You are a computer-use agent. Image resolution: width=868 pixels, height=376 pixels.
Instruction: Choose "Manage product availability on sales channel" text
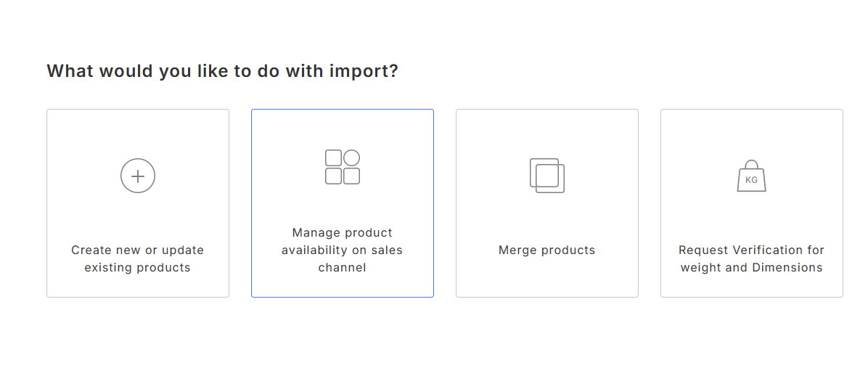[342, 250]
